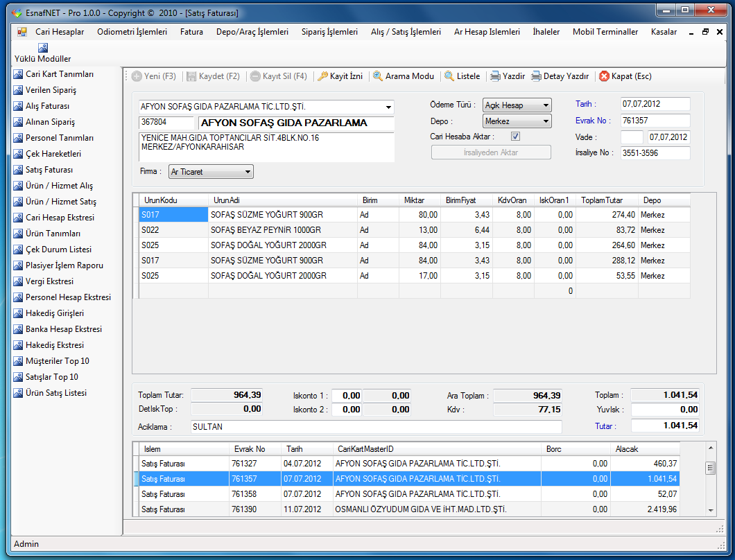The image size is (735, 560).
Task: Click the Kayıt Sil (F4) toolbar button
Action: tap(279, 76)
